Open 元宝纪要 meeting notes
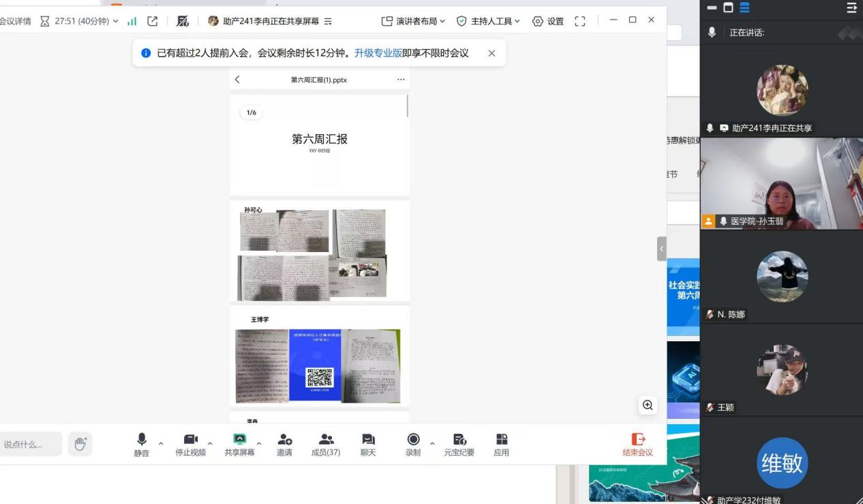863x504 pixels. [459, 445]
